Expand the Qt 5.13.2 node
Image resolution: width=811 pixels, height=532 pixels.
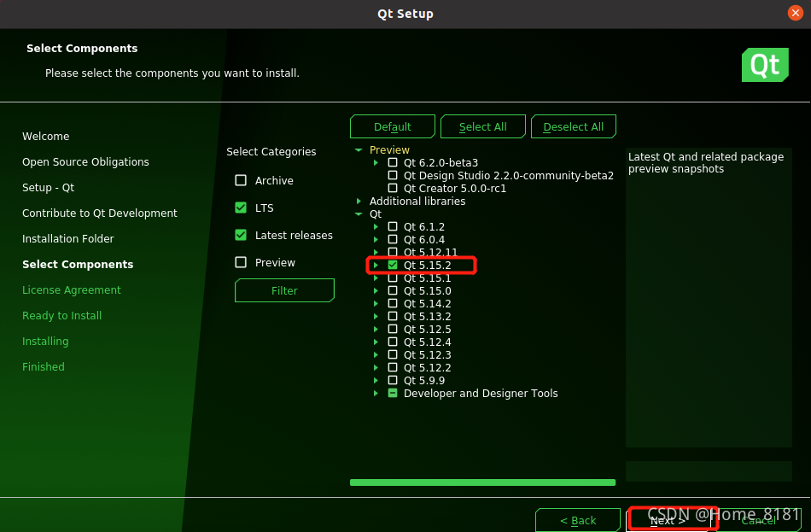pos(376,316)
